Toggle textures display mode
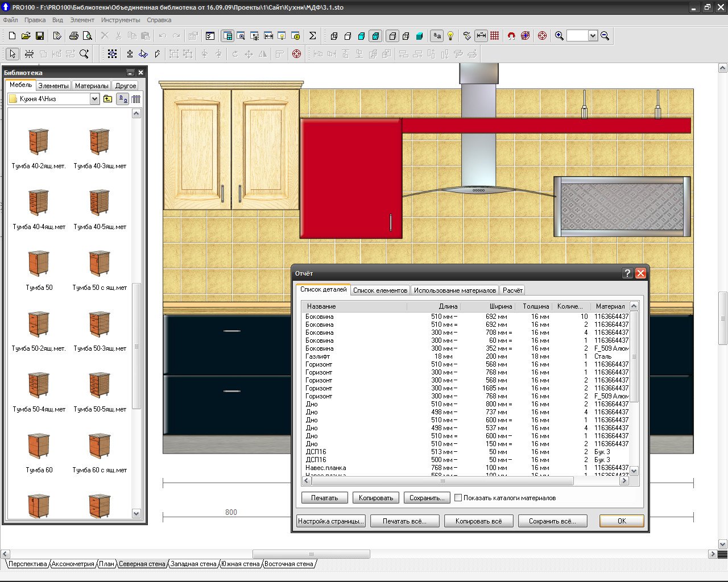The image size is (728, 582). click(375, 36)
